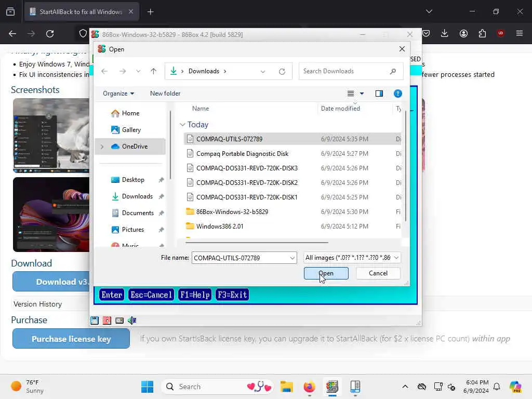Change view layout icon in dialog toolbar
532x399 pixels.
351,94
